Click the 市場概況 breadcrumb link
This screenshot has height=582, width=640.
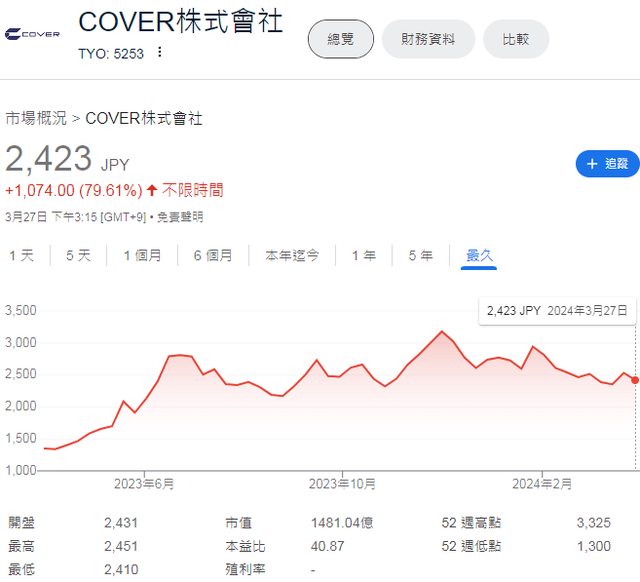pyautogui.click(x=36, y=118)
